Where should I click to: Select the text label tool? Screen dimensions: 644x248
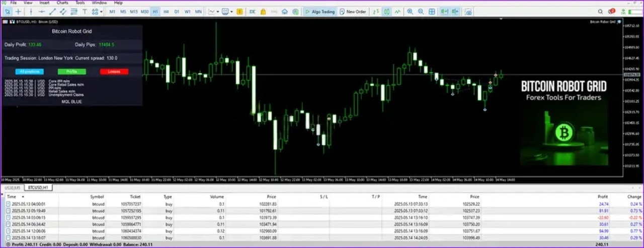85,12
